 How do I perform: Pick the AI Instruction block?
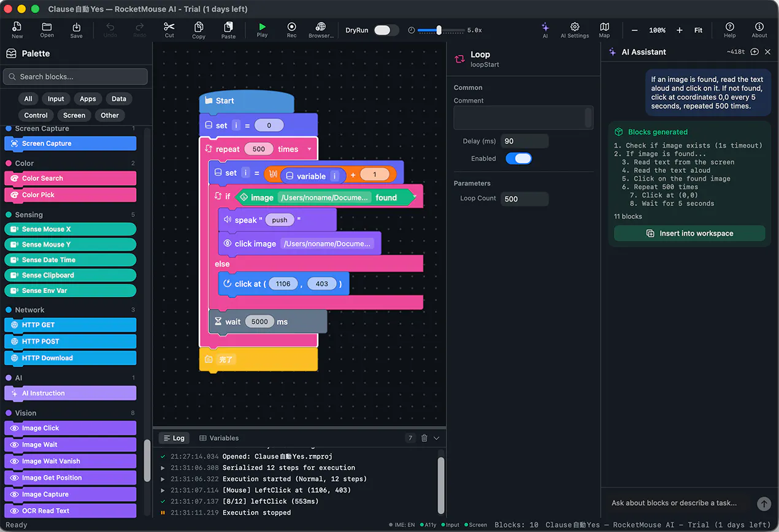[x=71, y=393]
